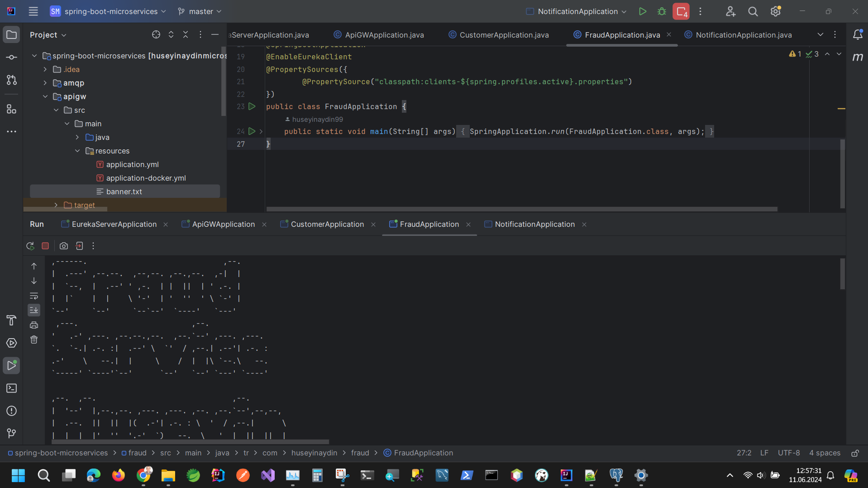The height and width of the screenshot is (488, 868).
Task: Open the Pull Requests tool window
Action: (12, 80)
